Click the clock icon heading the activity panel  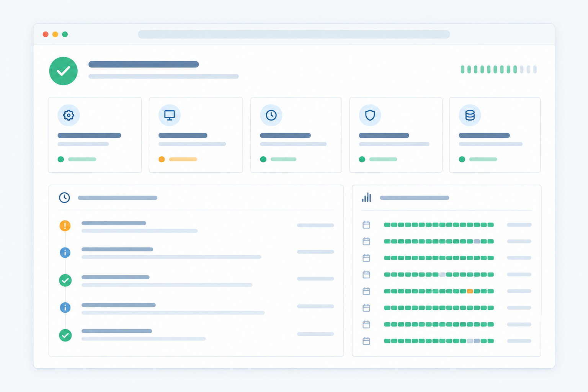pyautogui.click(x=64, y=198)
